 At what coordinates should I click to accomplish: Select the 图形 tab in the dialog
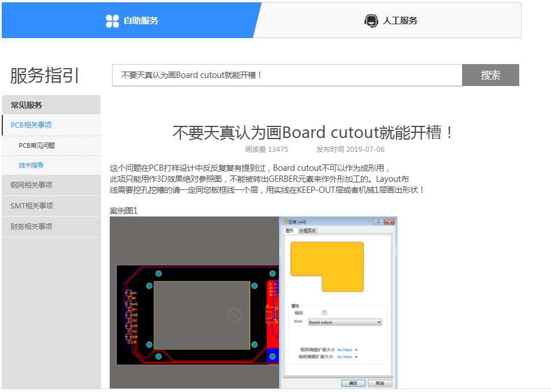(x=290, y=231)
